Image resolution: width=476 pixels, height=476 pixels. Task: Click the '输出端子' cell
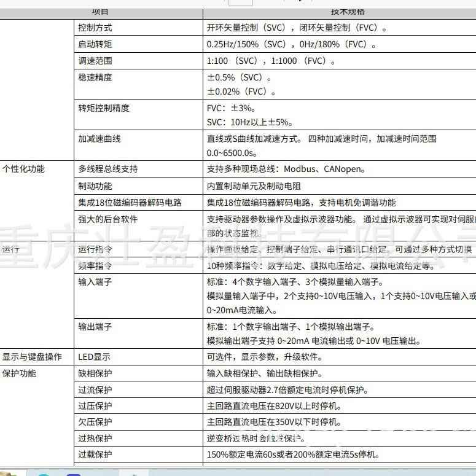pyautogui.click(x=138, y=334)
